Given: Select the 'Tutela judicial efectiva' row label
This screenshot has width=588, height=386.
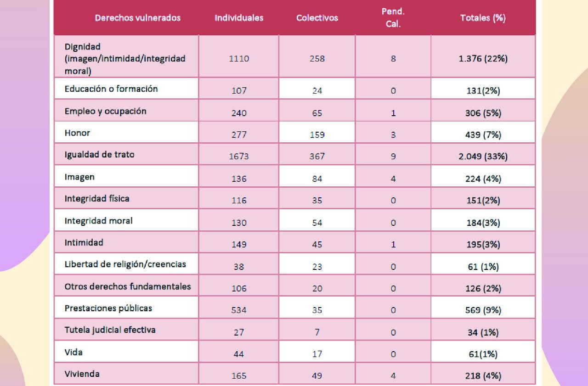Looking at the screenshot, I should [110, 330].
